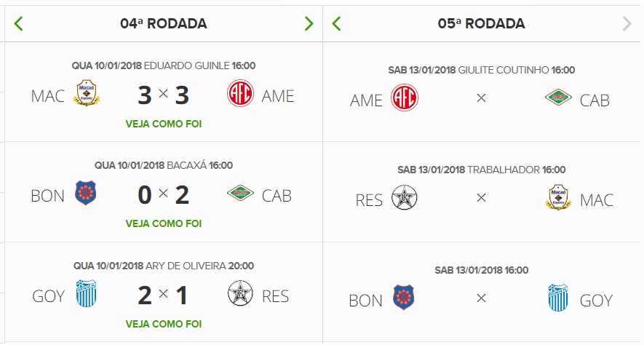Viewport: 644px width, 345px height.
Task: Go to round before 04ª Rodada
Action: click(19, 23)
